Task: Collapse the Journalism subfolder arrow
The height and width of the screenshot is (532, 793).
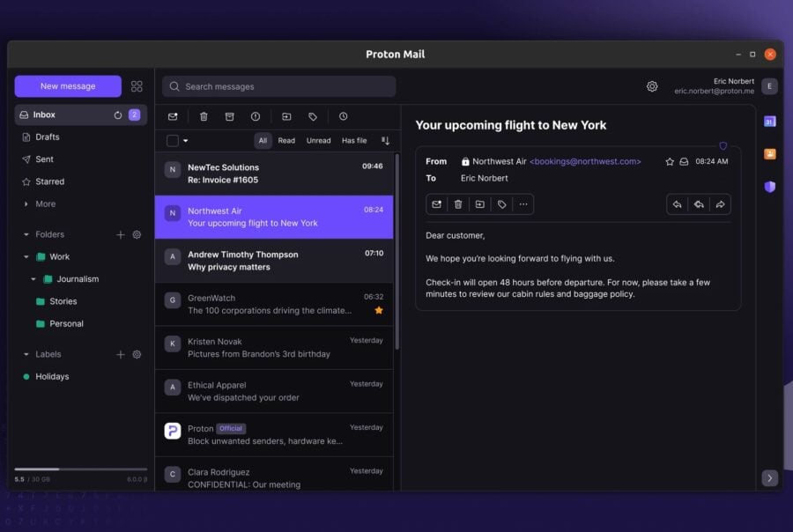Action: click(x=33, y=279)
